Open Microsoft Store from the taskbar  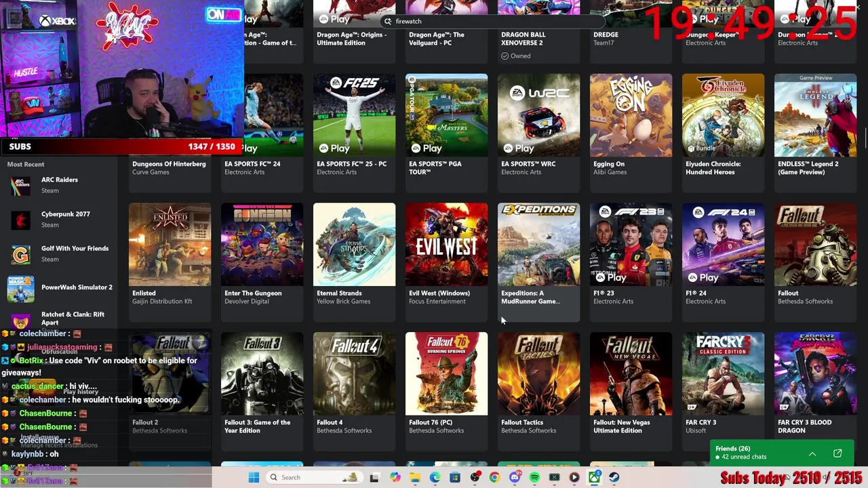[455, 477]
